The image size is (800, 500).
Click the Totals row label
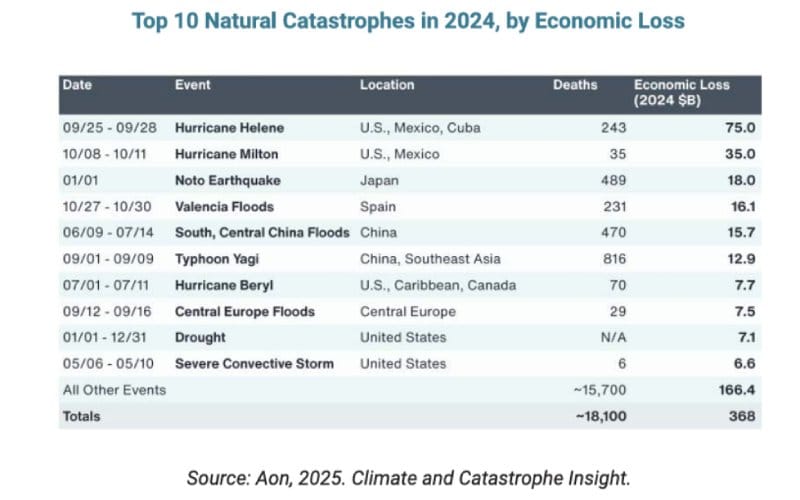tap(82, 415)
